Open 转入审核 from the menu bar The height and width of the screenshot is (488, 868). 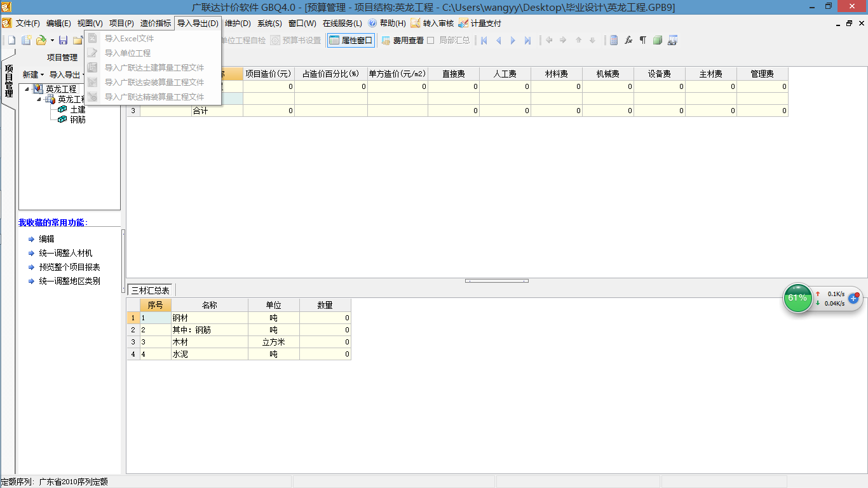[433, 24]
